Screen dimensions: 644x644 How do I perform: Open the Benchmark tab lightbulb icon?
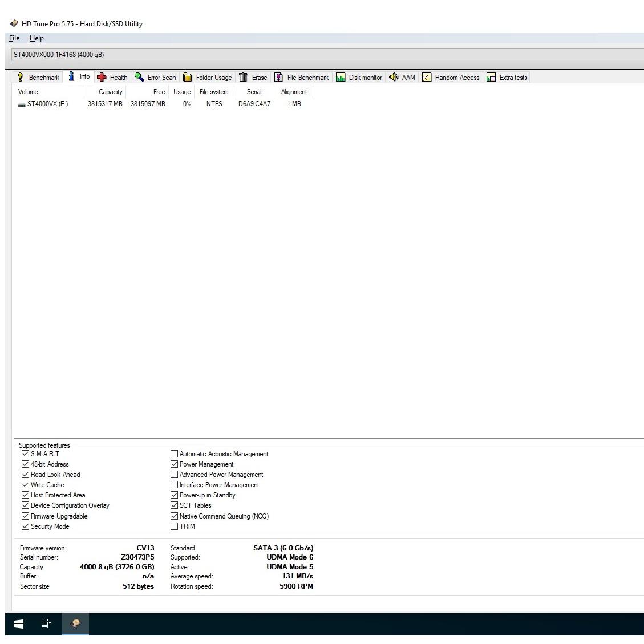click(x=21, y=78)
